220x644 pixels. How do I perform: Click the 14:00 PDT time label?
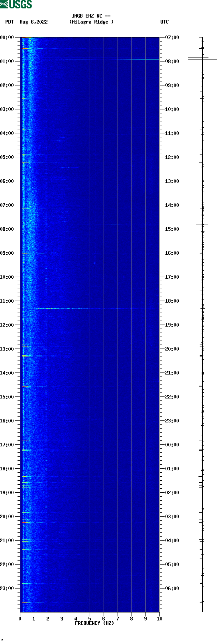pyautogui.click(x=7, y=373)
